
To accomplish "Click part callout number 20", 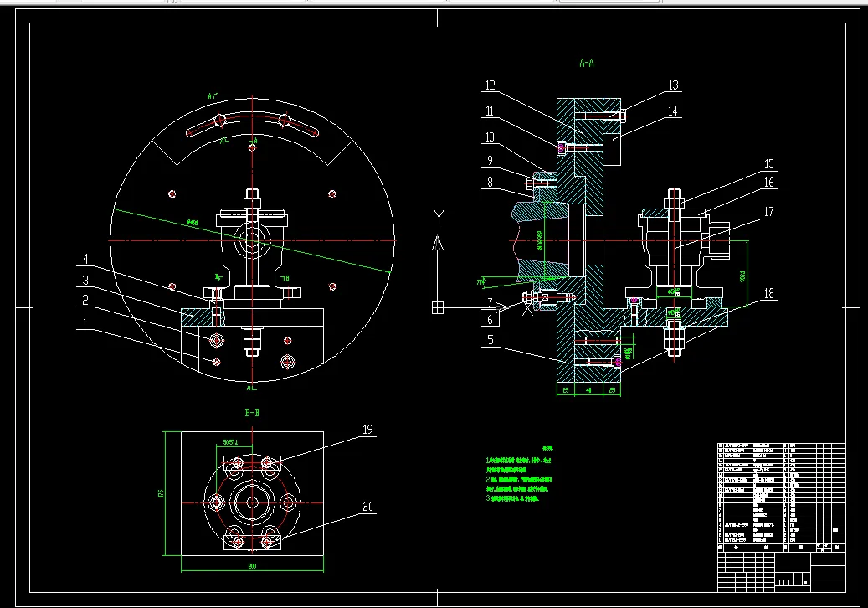I will (367, 507).
